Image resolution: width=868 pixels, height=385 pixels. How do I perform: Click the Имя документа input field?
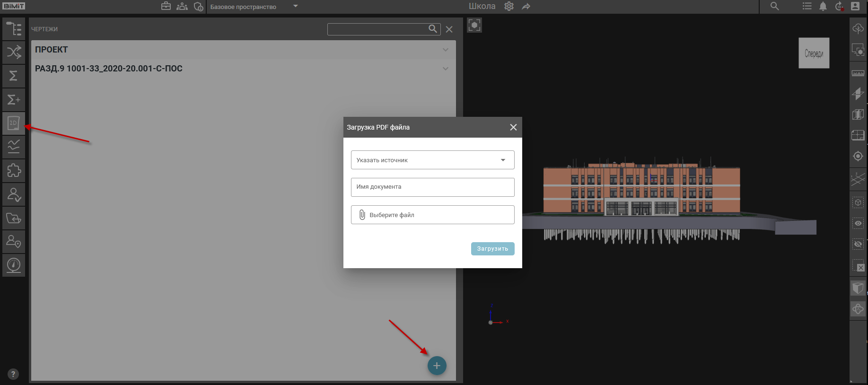pos(432,187)
